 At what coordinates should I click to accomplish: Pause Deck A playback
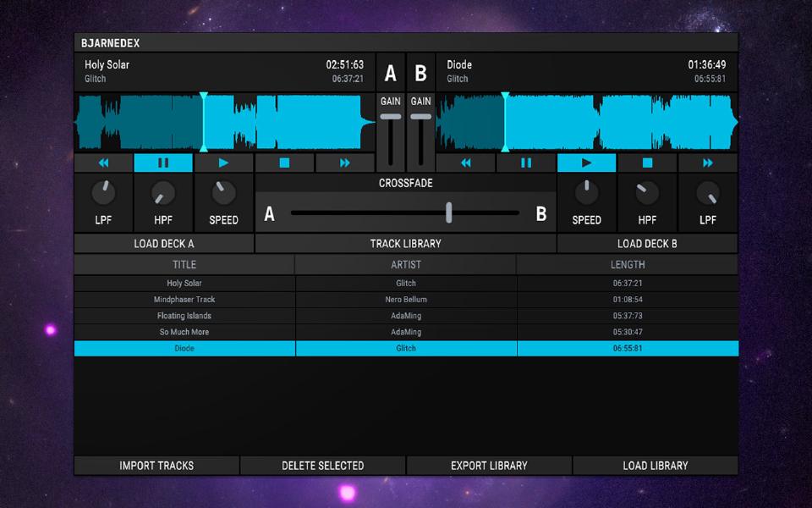(x=163, y=163)
